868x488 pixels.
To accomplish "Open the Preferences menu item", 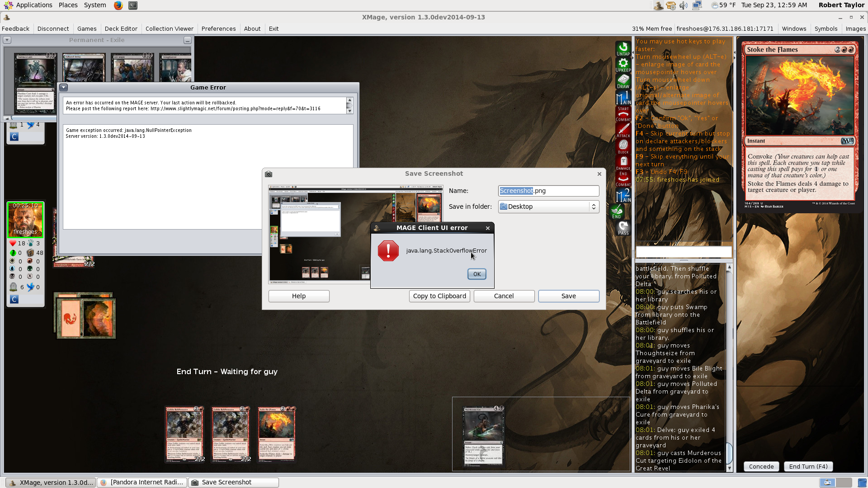I will click(x=218, y=28).
